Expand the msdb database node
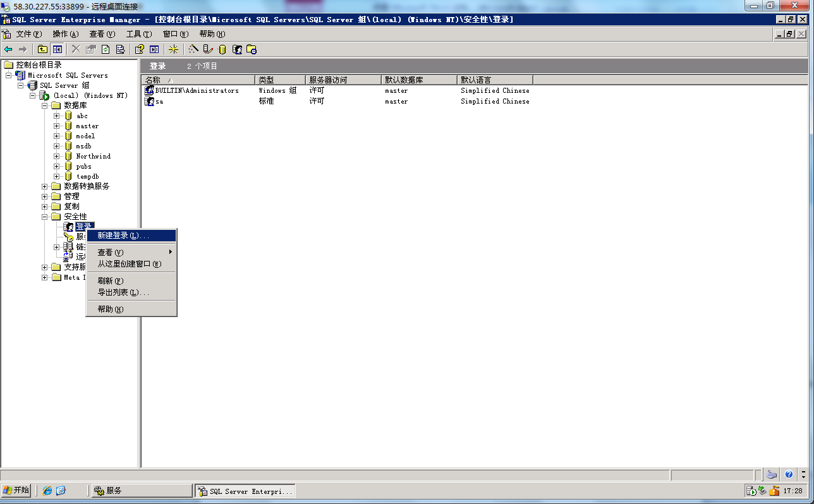The width and height of the screenshot is (814, 504). 57,146
